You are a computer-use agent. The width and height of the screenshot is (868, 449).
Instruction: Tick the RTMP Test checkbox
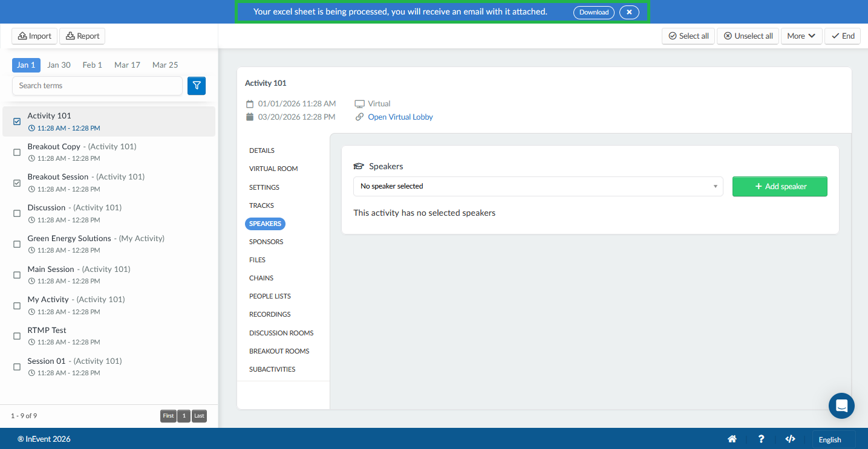coord(17,336)
